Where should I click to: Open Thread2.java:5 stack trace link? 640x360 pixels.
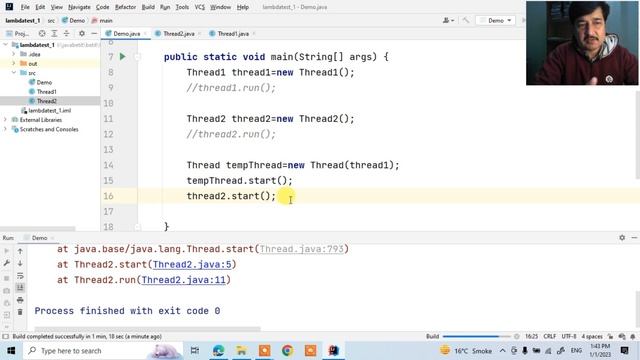192,264
